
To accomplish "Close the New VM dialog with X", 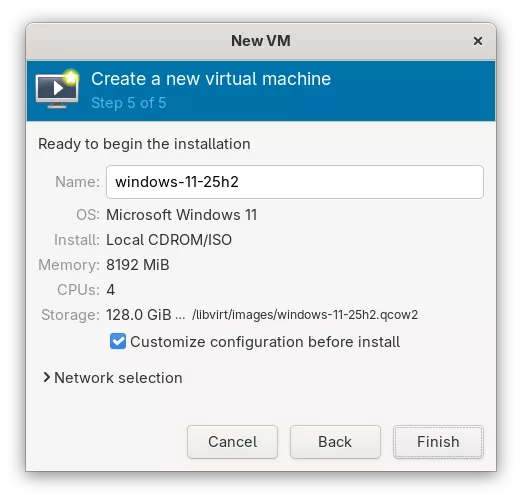I will point(478,41).
